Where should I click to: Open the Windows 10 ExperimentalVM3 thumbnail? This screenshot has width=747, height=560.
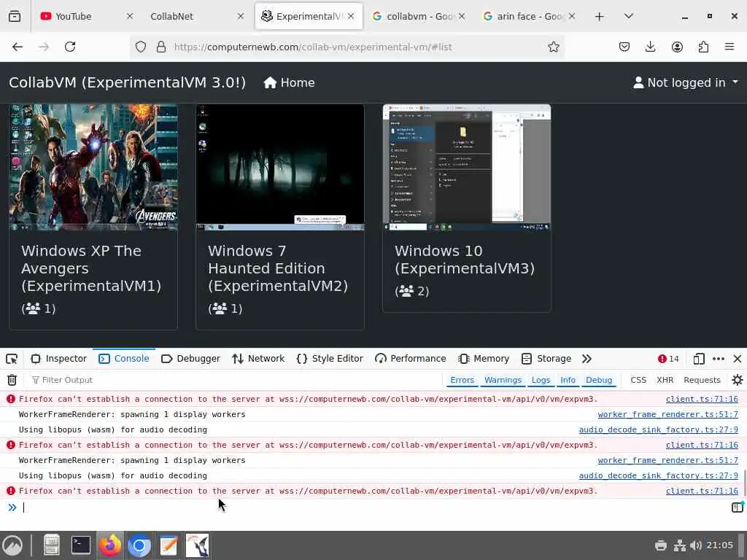coord(467,167)
